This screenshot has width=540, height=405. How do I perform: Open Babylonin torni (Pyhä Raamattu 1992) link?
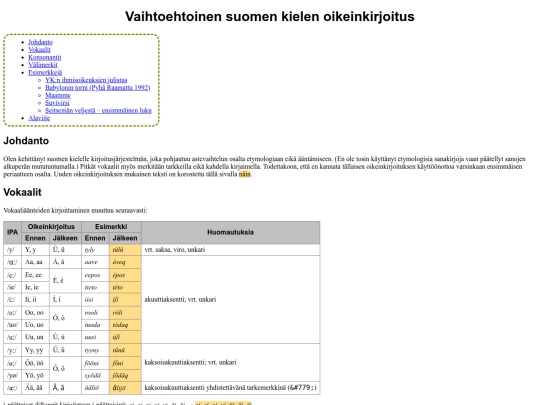(97, 87)
